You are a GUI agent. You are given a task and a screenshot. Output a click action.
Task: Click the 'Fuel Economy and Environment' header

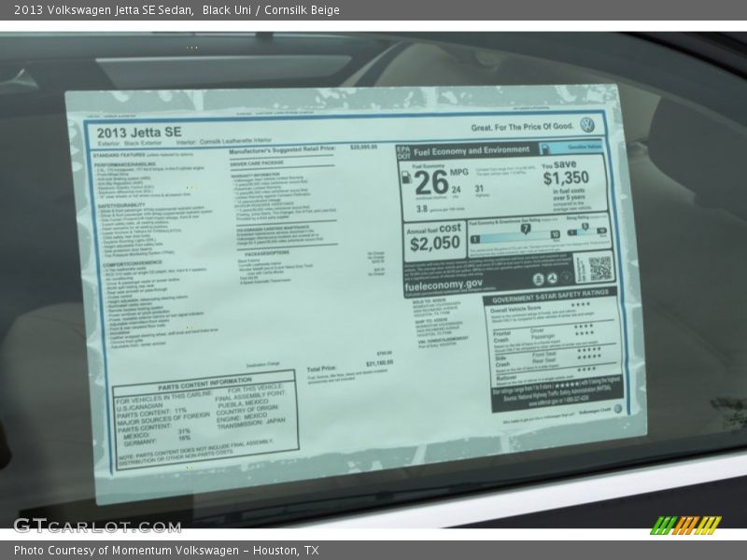pos(472,150)
